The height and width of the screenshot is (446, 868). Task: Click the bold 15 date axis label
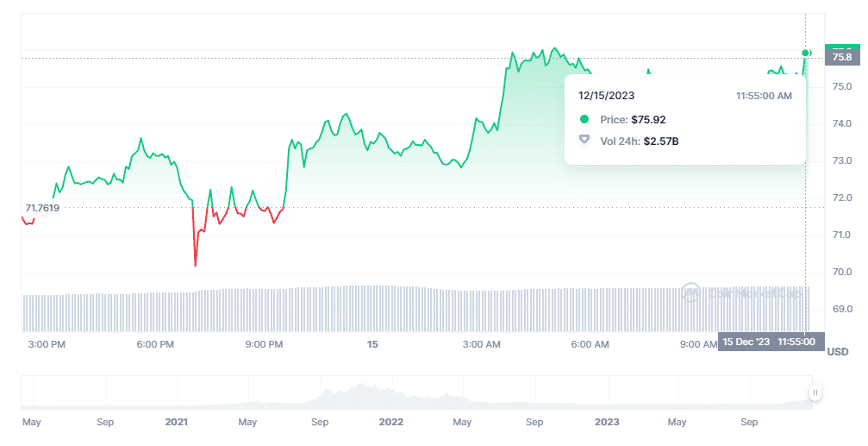point(372,344)
